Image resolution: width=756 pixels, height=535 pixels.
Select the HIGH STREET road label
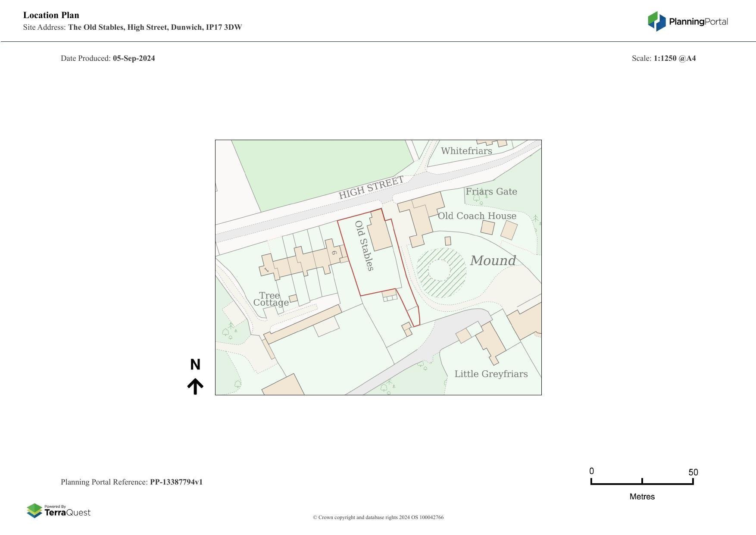(x=371, y=188)
